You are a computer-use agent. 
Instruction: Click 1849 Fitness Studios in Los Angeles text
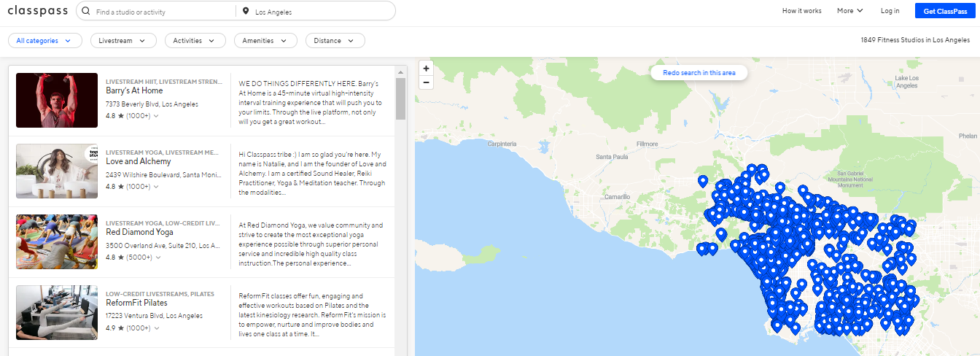(x=915, y=41)
